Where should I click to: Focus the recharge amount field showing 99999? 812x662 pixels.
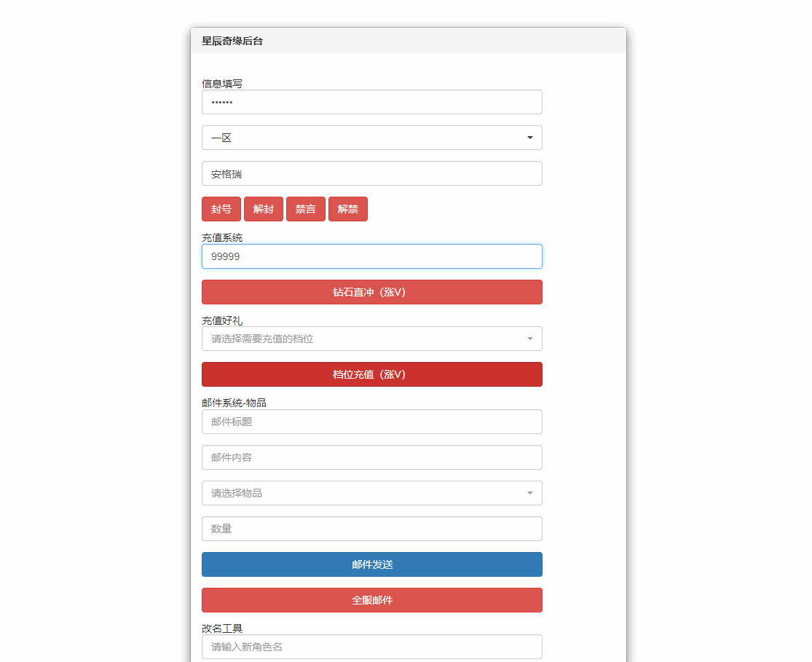click(371, 256)
